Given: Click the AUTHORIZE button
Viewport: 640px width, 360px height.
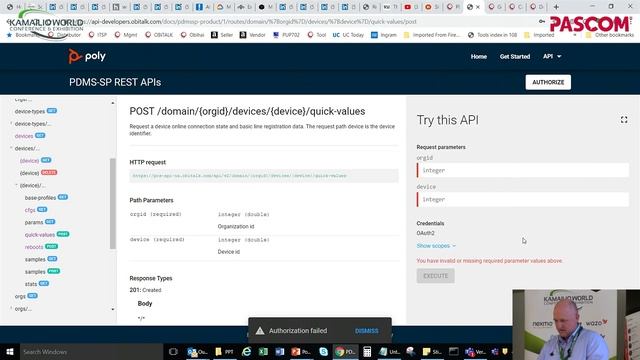Looking at the screenshot, I should point(548,82).
